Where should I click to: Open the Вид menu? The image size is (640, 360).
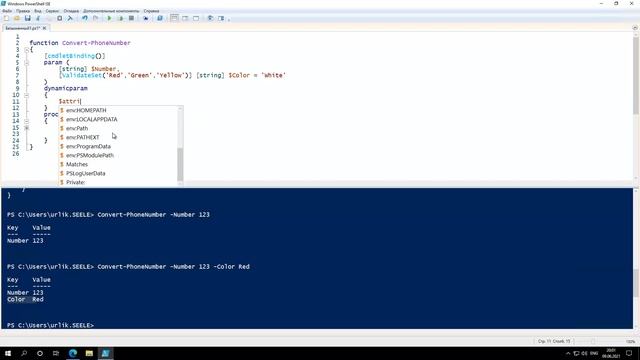38,11
